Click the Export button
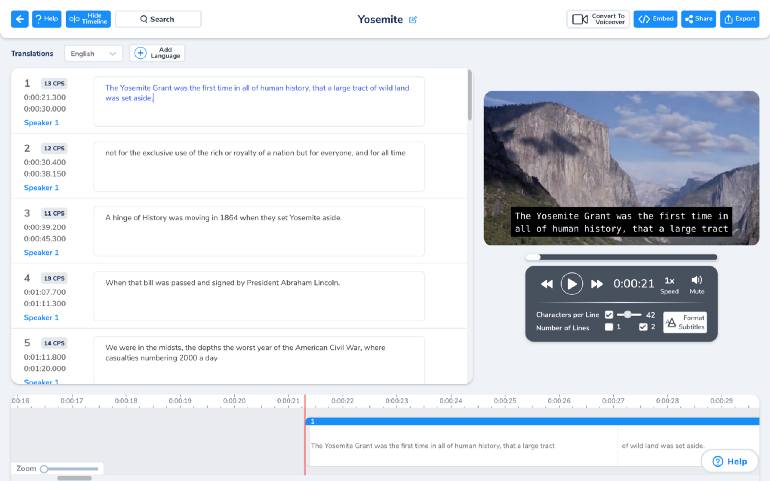Viewport: 770px width, 481px height. tap(740, 19)
